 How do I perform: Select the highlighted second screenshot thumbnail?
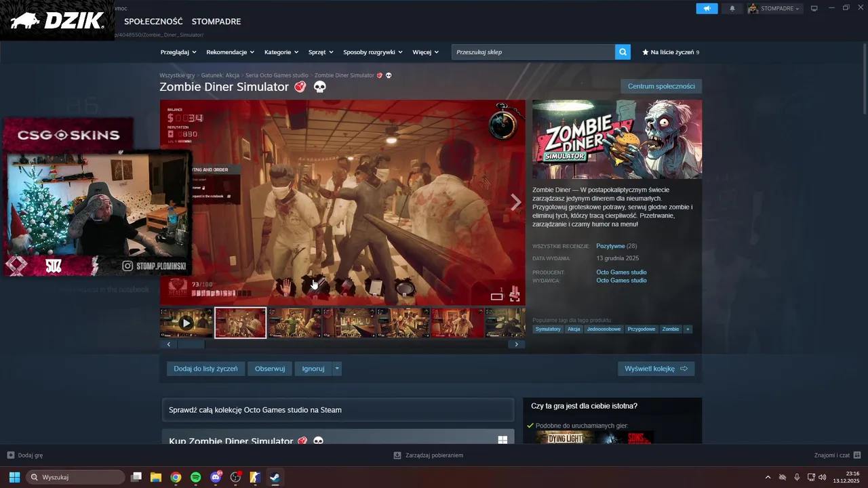241,323
